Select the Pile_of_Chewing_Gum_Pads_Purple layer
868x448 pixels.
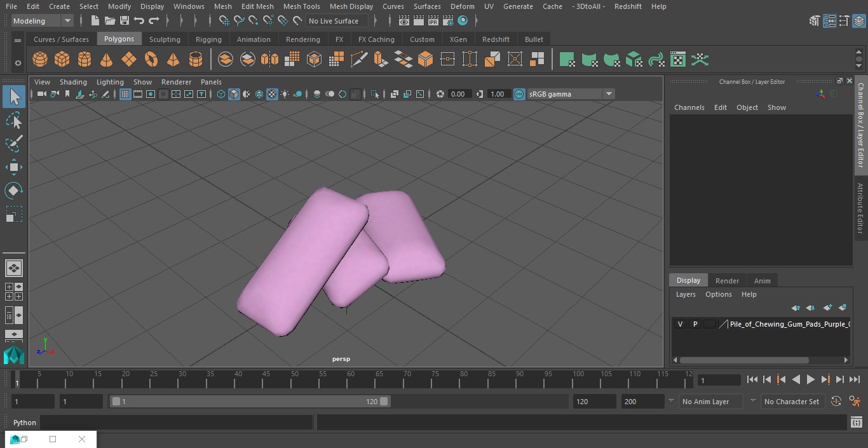point(790,324)
